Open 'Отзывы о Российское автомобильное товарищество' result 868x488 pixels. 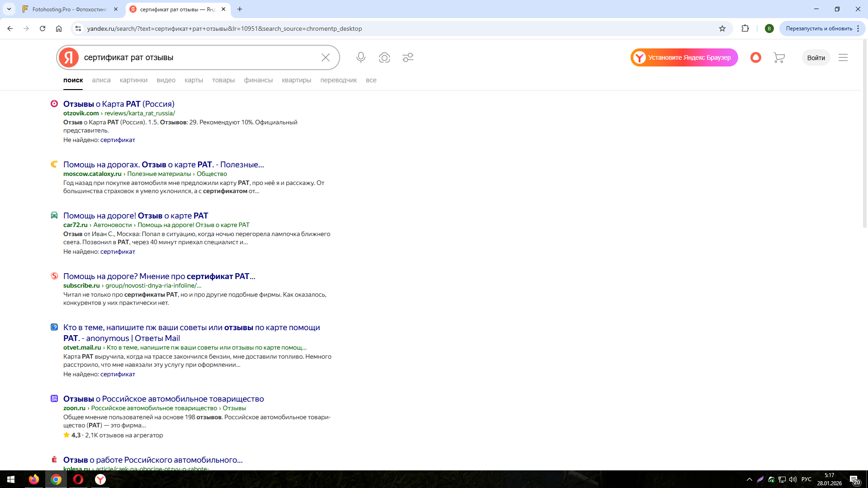(x=164, y=399)
